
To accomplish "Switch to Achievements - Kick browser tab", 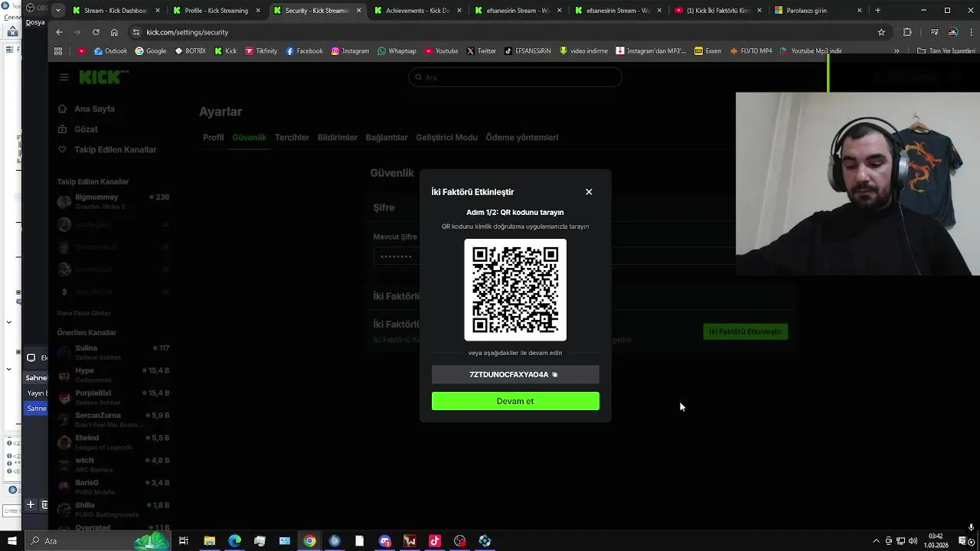I will pos(417,11).
